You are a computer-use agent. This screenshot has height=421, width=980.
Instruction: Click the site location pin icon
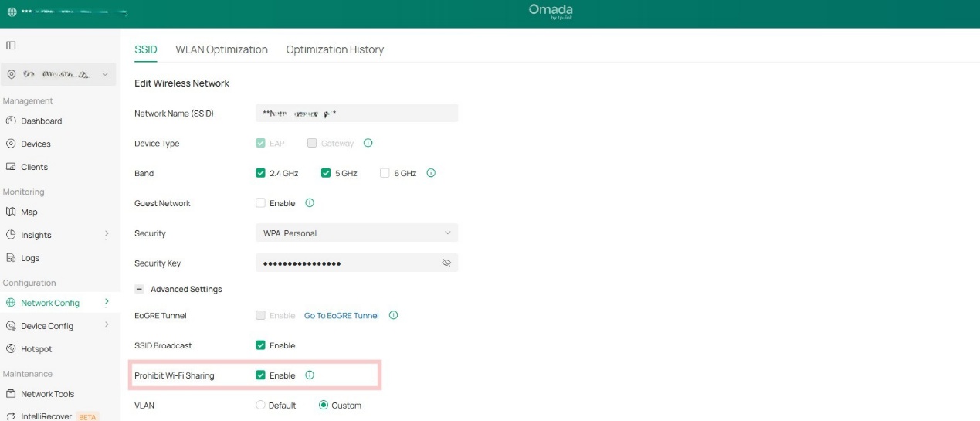tap(12, 74)
